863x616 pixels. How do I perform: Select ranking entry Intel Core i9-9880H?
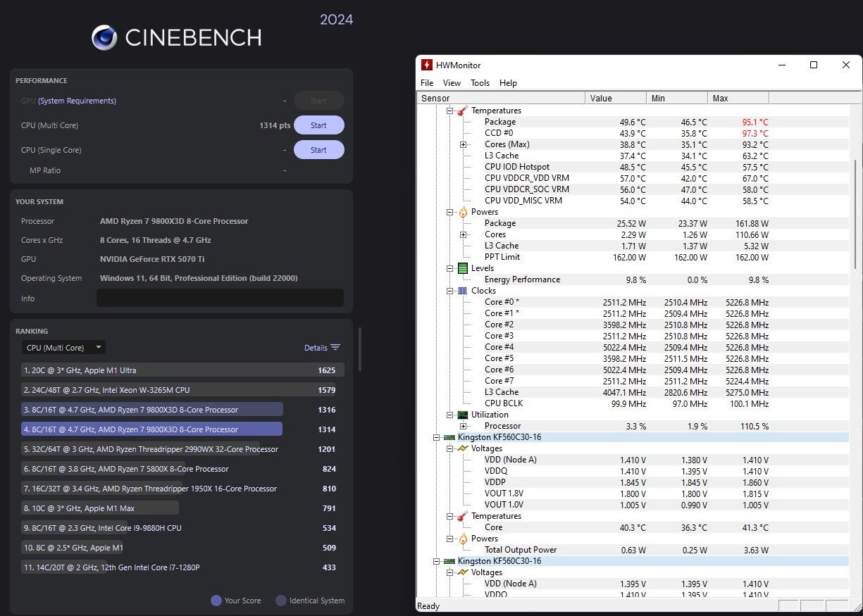pos(182,528)
